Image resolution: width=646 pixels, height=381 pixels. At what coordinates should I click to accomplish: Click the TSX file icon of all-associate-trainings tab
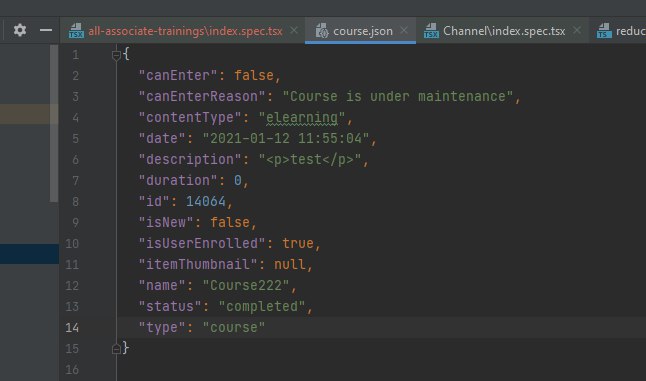coord(76,30)
